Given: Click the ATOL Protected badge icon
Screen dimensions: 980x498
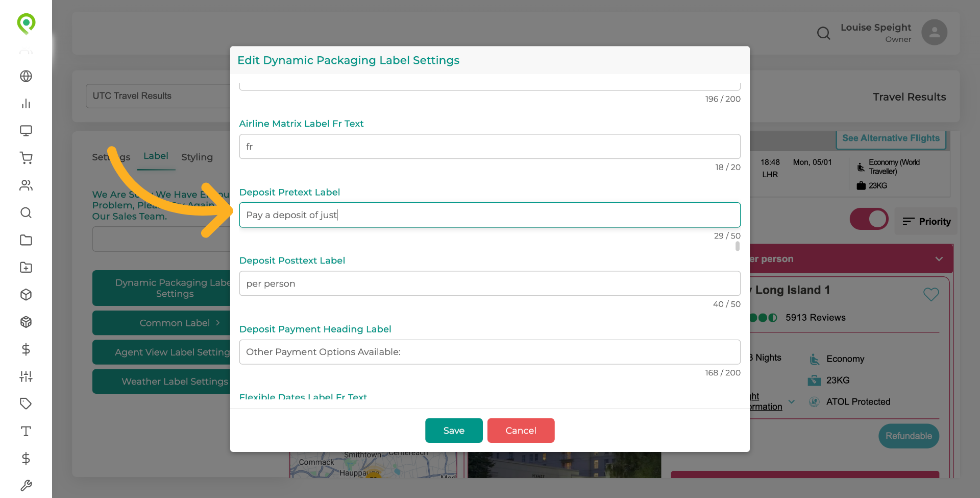Looking at the screenshot, I should [815, 401].
